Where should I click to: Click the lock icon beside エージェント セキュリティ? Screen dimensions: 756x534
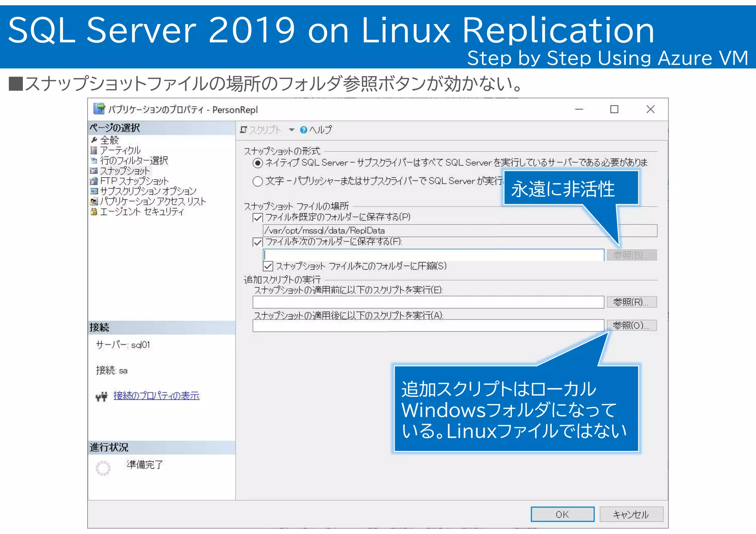coord(94,211)
